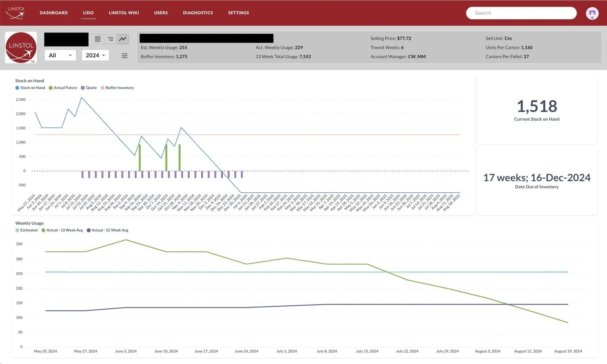
Task: Toggle Quote legend series
Action: (x=89, y=88)
